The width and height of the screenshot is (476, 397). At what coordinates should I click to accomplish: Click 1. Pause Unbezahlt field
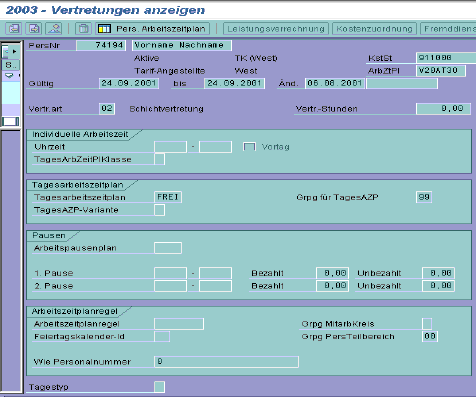pyautogui.click(x=438, y=273)
